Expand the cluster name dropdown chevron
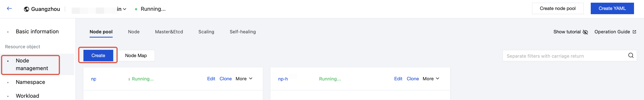Image resolution: width=644 pixels, height=100 pixels. click(x=125, y=9)
